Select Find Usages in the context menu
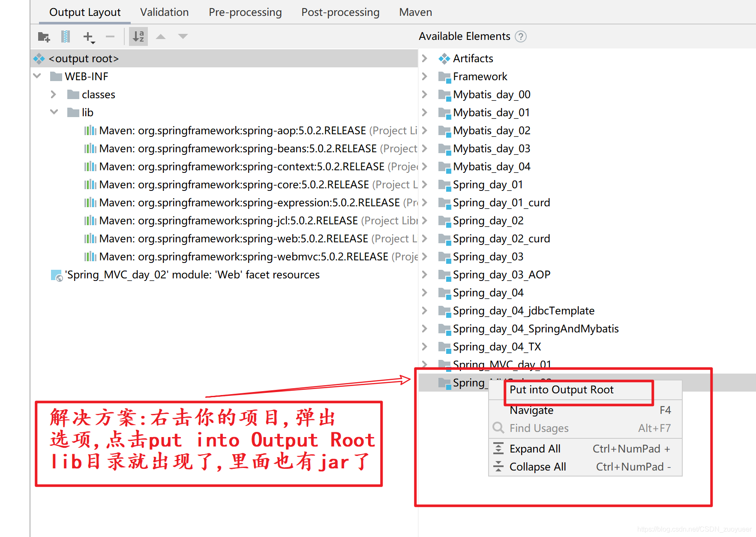 [x=585, y=428]
